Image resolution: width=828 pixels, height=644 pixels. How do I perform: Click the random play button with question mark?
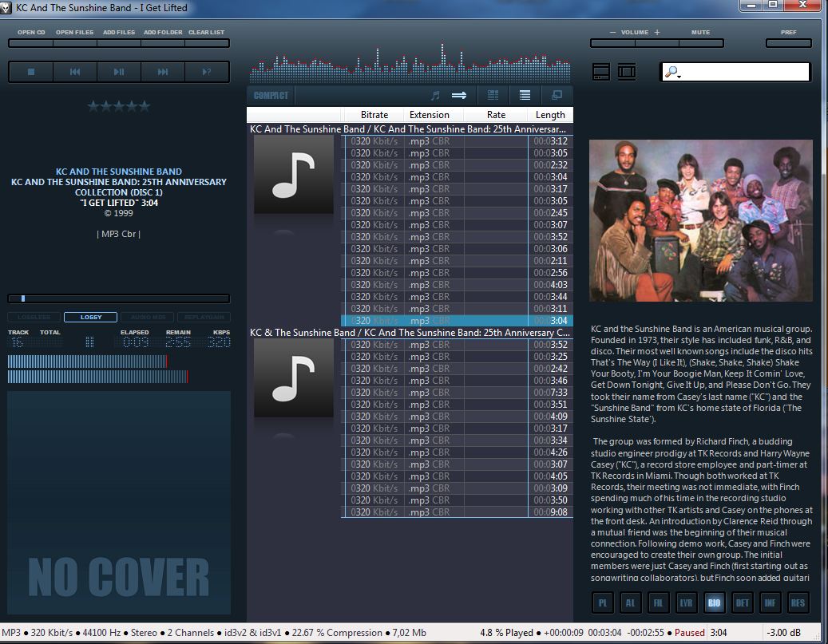(207, 72)
